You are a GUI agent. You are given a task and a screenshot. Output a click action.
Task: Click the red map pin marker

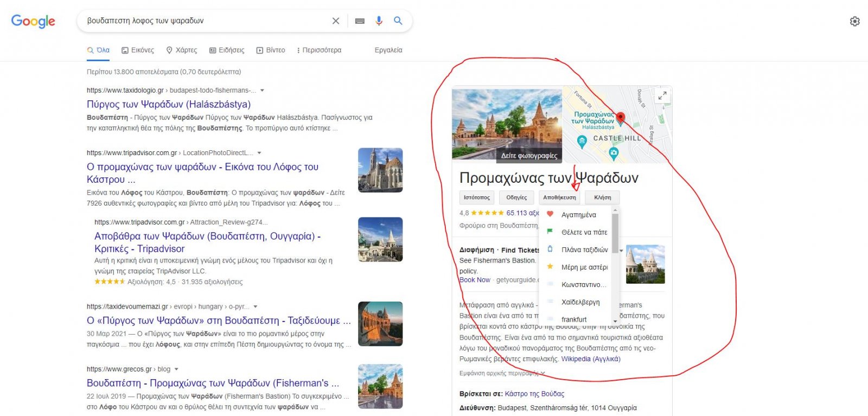coord(621,118)
